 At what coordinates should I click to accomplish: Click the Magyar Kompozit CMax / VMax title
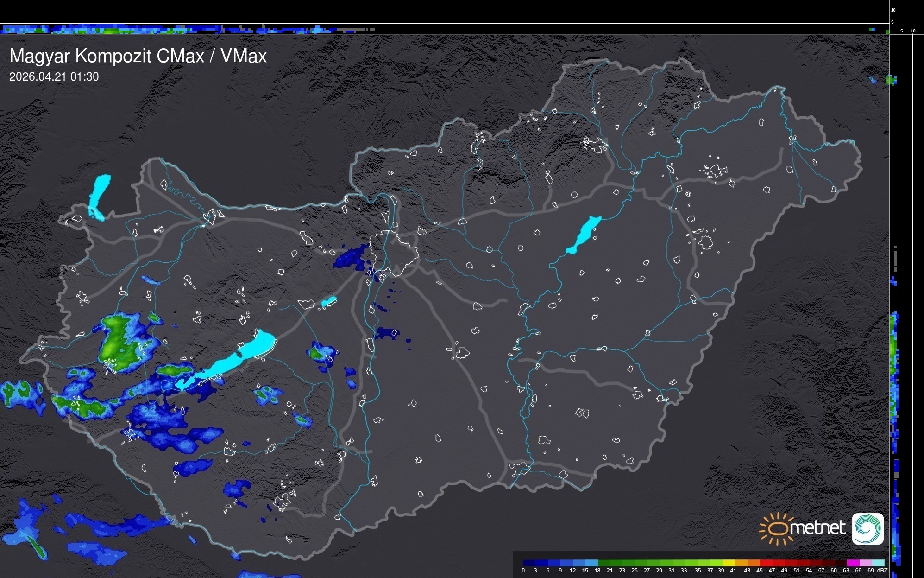click(x=138, y=56)
